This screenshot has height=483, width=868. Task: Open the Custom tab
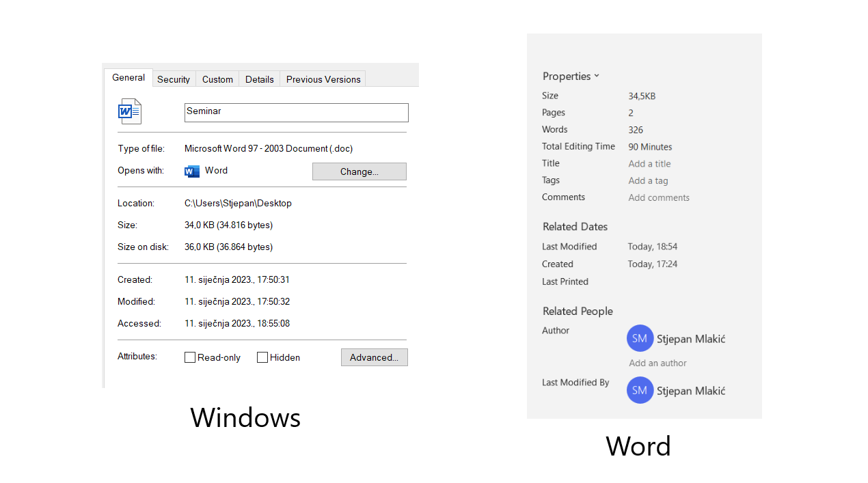217,79
